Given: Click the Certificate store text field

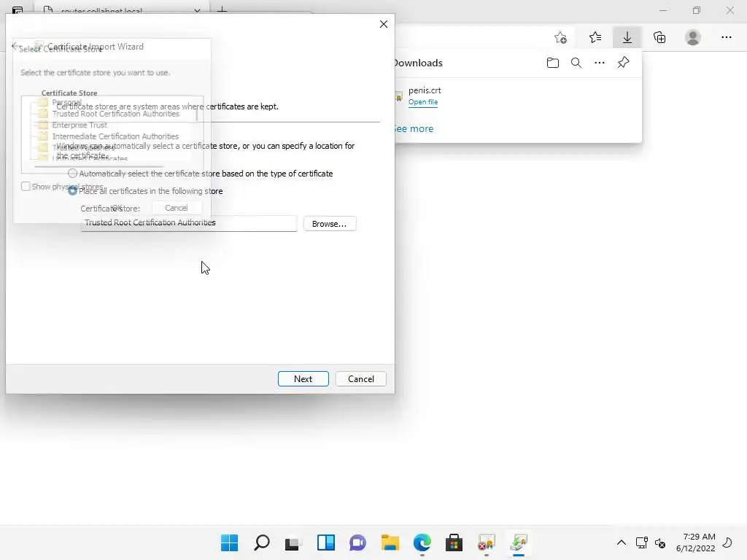Looking at the screenshot, I should tap(189, 223).
